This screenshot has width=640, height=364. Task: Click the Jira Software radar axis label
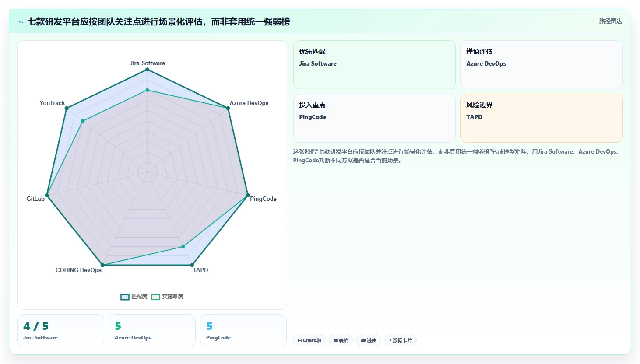click(x=147, y=63)
